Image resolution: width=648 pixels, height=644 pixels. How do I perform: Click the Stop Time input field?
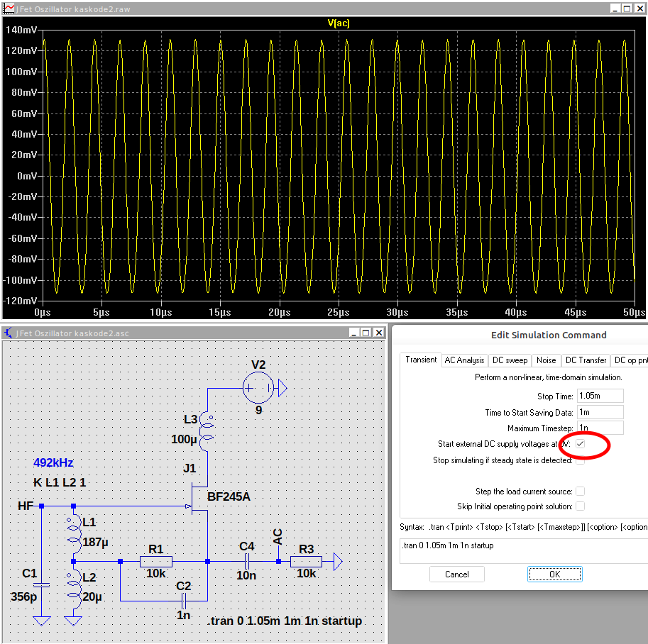coord(600,396)
